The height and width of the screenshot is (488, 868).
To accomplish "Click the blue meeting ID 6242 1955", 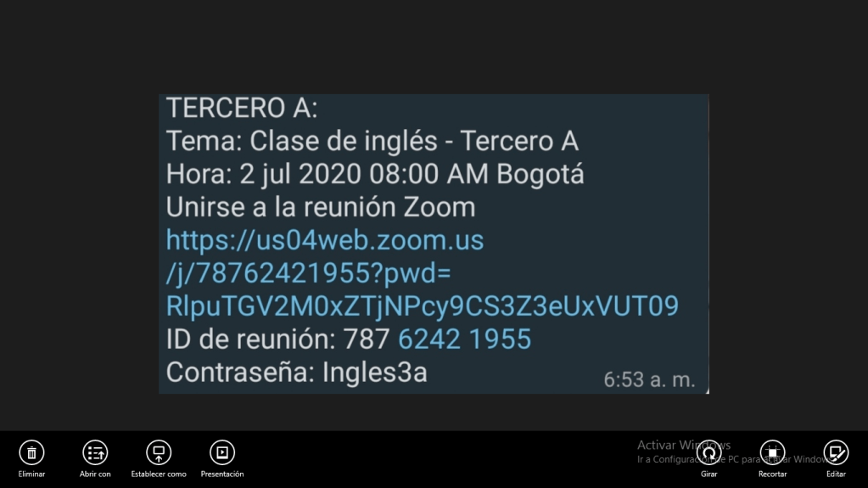I will [464, 339].
